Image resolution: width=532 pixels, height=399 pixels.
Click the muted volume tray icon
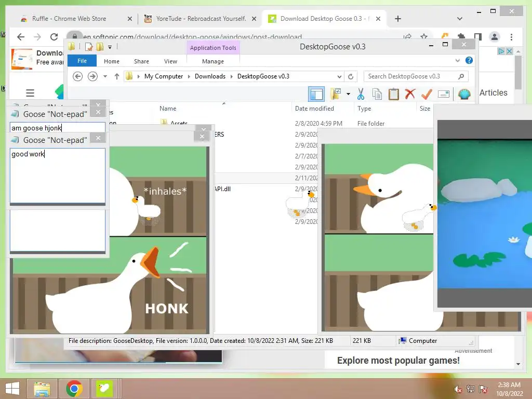pyautogui.click(x=458, y=389)
